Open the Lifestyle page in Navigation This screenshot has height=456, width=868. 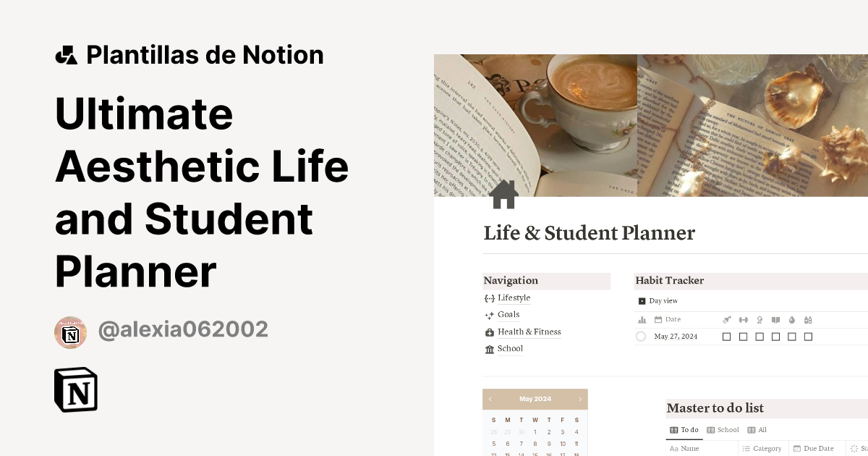513,297
